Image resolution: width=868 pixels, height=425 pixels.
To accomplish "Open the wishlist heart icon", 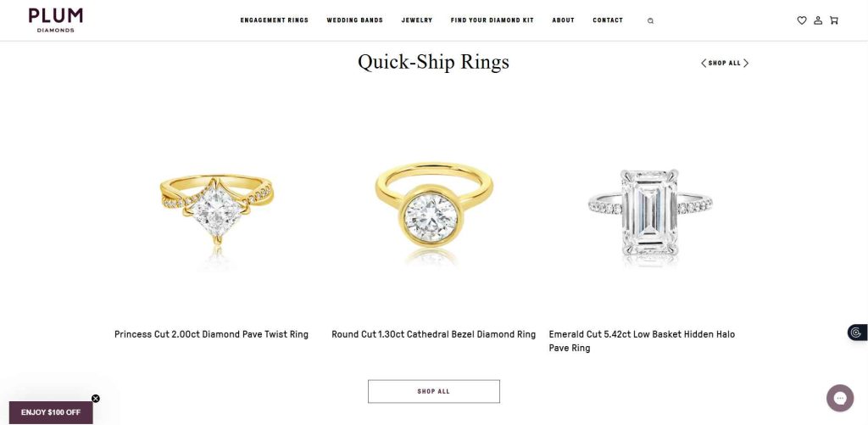I will pos(802,20).
